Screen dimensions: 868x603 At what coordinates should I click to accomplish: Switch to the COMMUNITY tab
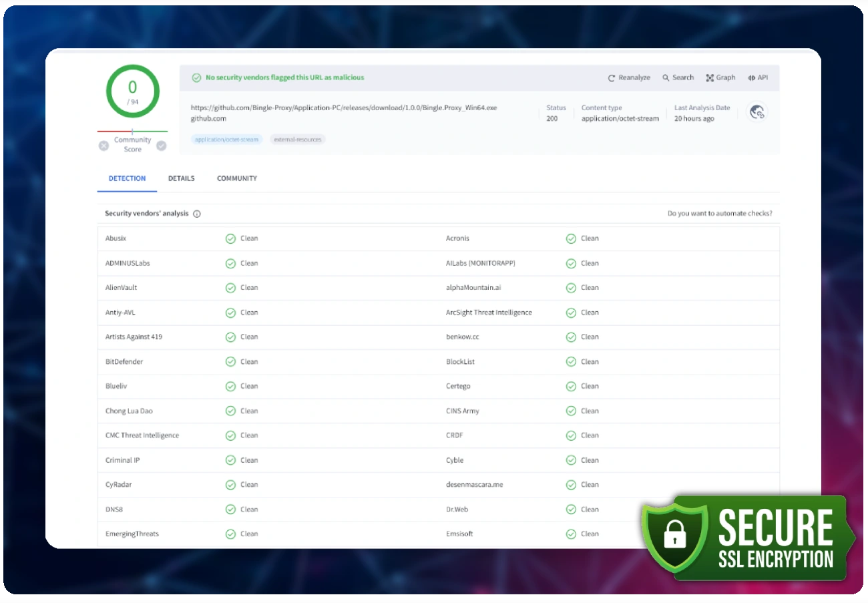point(237,178)
